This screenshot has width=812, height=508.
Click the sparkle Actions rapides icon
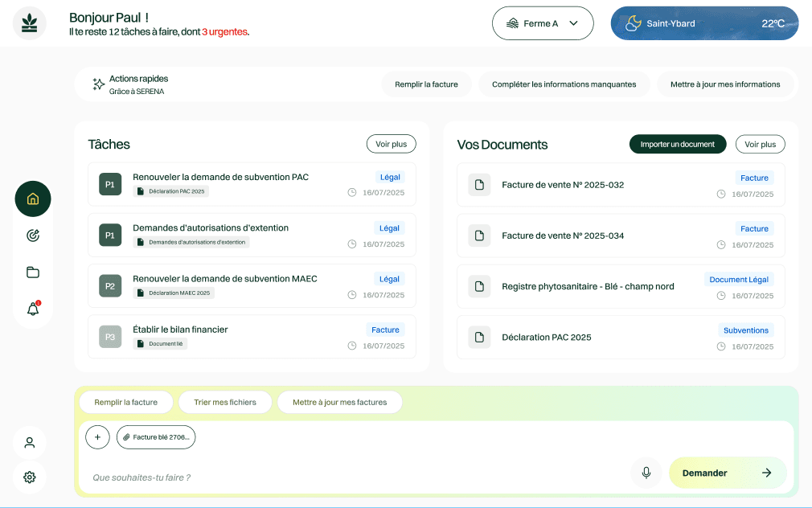tap(98, 84)
